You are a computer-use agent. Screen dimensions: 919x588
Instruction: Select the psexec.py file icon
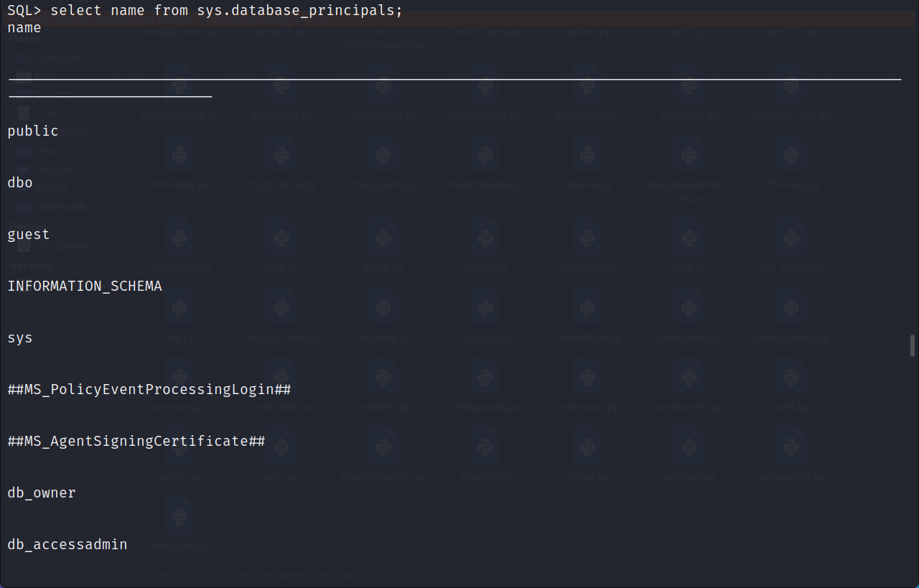coord(485,237)
